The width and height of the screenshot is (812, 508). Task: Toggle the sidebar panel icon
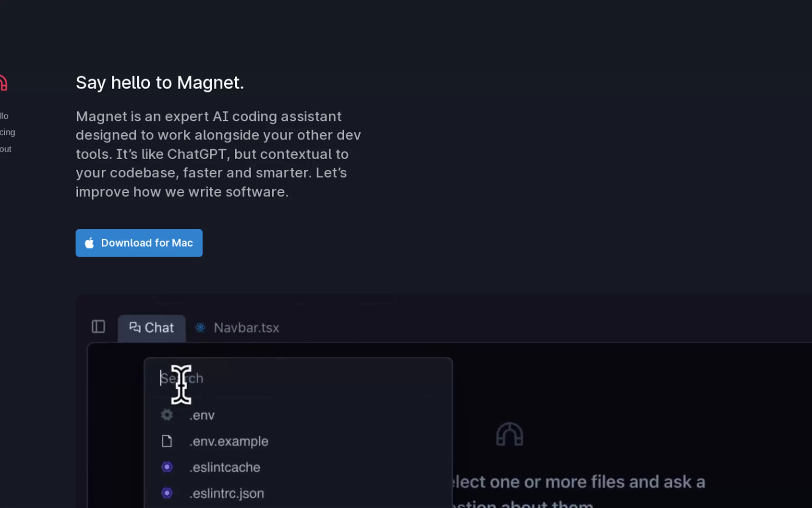pyautogui.click(x=98, y=327)
